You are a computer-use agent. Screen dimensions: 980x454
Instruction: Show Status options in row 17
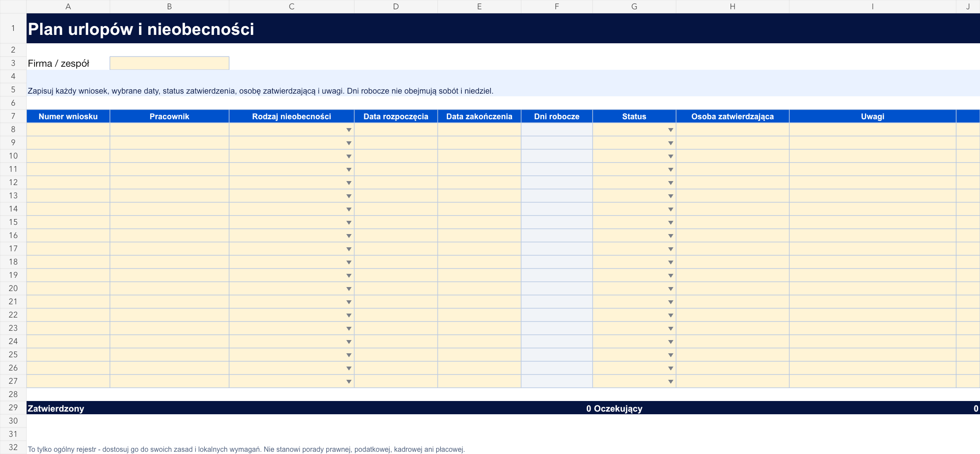click(x=671, y=249)
